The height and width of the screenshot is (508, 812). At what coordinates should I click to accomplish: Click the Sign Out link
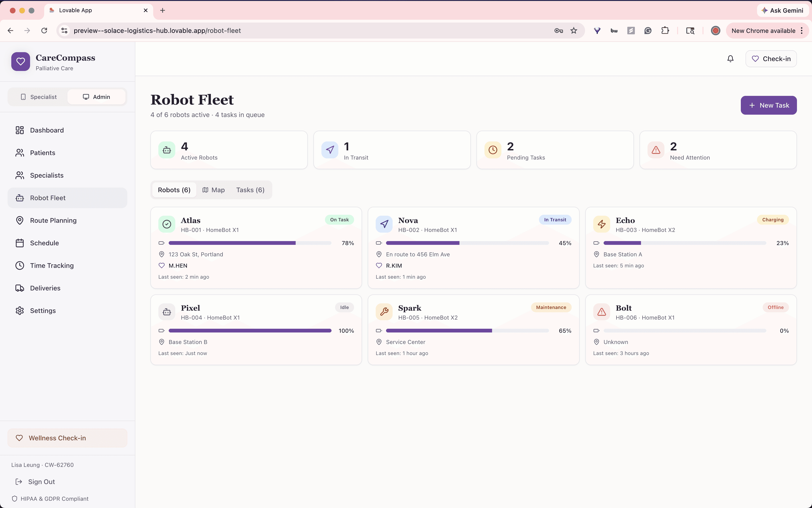click(41, 481)
